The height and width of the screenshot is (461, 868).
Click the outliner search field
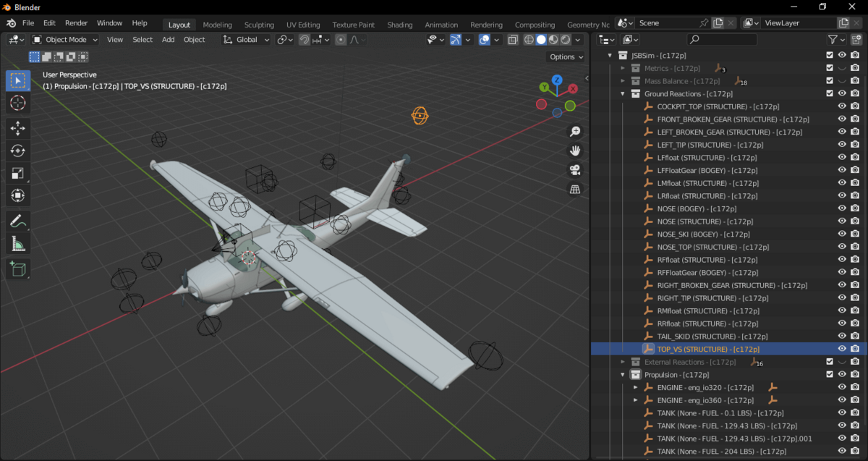722,40
